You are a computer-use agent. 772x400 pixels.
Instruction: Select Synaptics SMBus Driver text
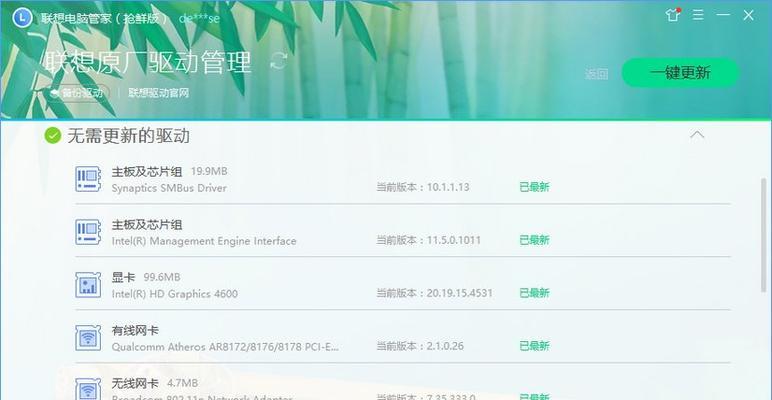(169, 188)
